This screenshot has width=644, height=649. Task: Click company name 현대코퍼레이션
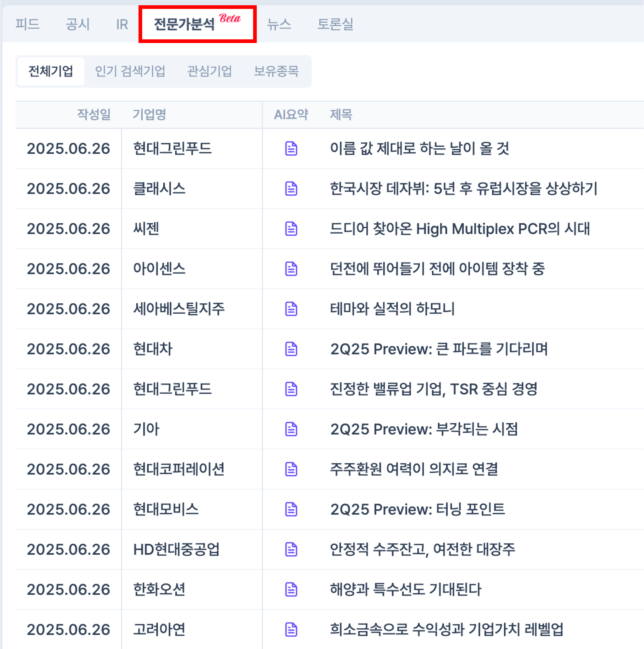coord(179,469)
